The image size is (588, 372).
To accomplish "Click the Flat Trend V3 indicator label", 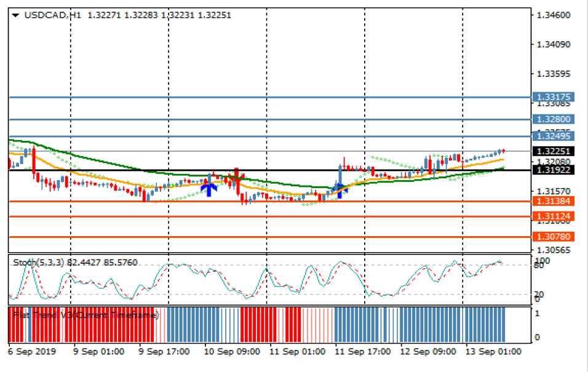I will (x=85, y=315).
